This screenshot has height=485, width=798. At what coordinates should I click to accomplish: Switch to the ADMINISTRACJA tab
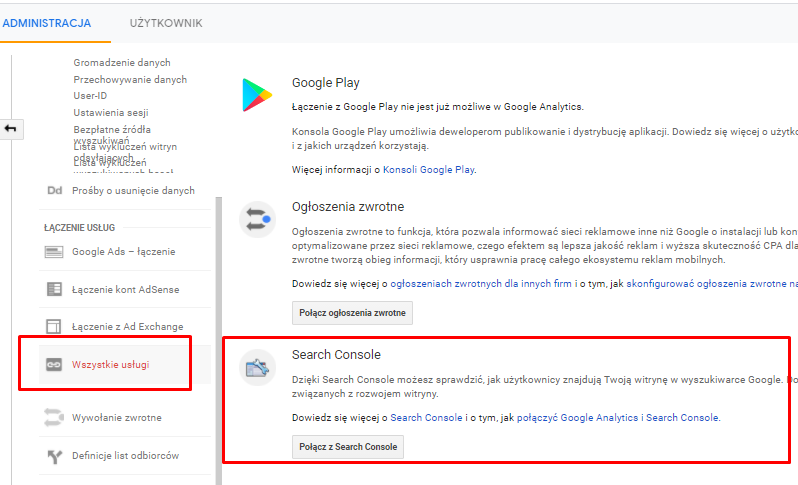(x=47, y=22)
